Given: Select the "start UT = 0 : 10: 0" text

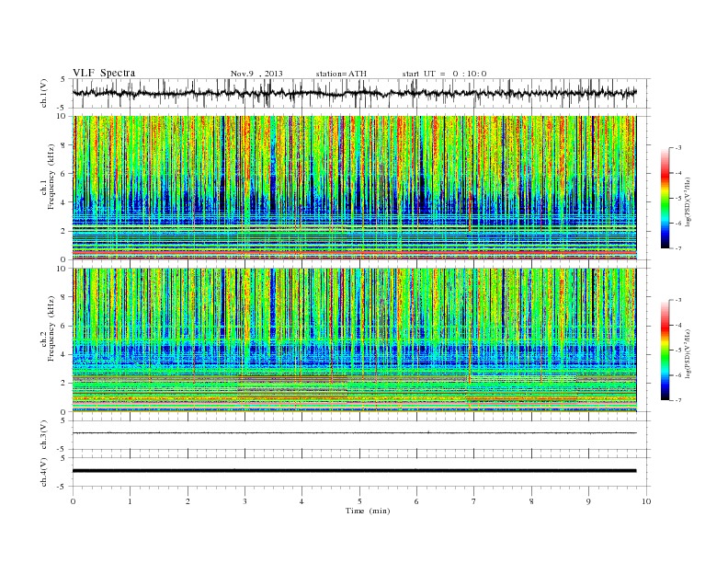Looking at the screenshot, I should point(444,74).
